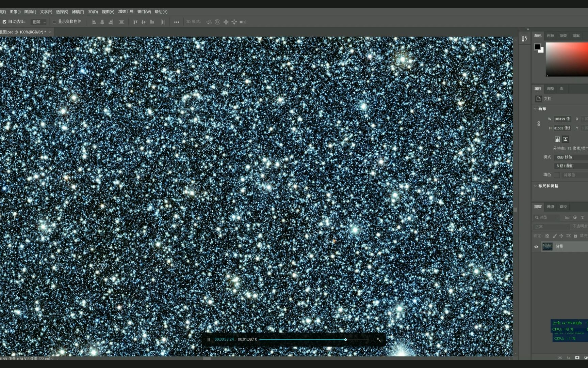
Task: Open the 图层 auto-select dropdown
Action: coord(38,22)
